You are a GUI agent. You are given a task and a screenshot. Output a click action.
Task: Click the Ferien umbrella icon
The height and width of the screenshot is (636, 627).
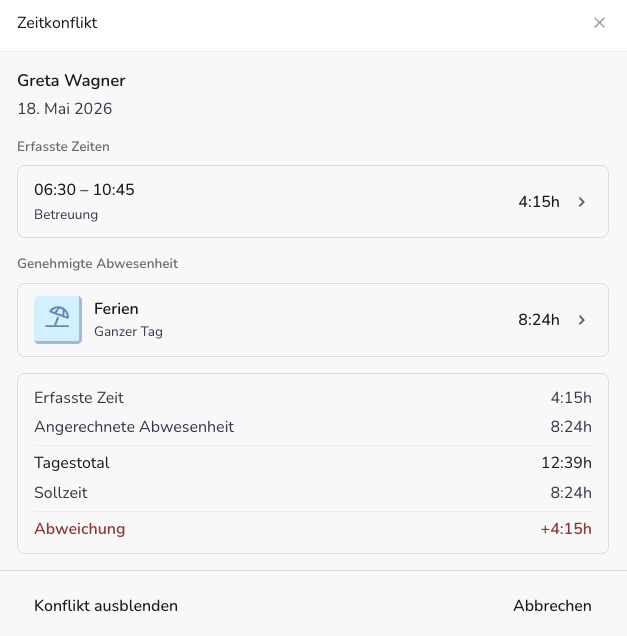pos(58,320)
